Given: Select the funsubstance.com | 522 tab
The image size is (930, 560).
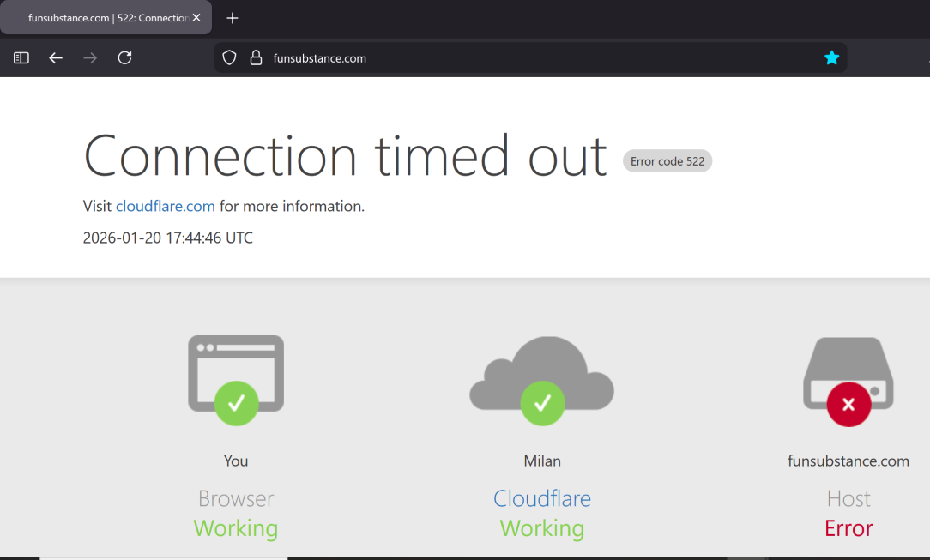Looking at the screenshot, I should point(106,18).
